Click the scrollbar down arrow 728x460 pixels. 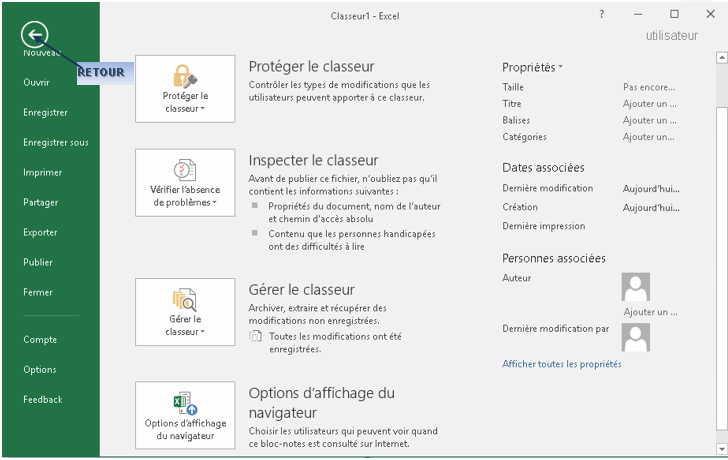click(x=722, y=448)
